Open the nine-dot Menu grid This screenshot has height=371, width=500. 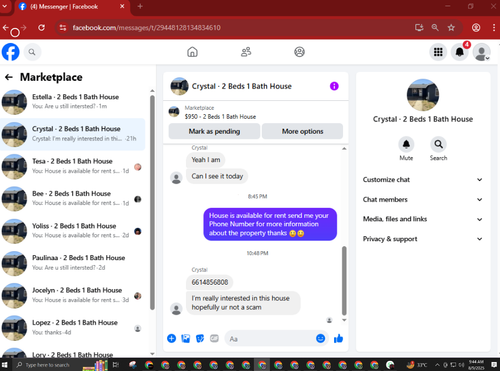(x=438, y=52)
